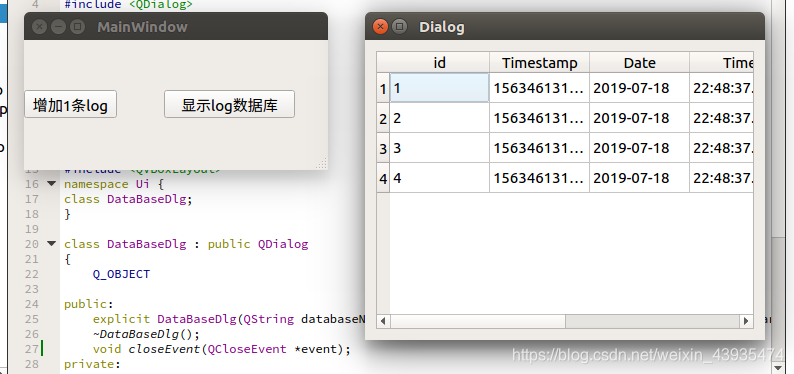Viewport: 794px width, 374px height.
Task: Click the top-left corner select-all button of the table
Action: tap(383, 62)
